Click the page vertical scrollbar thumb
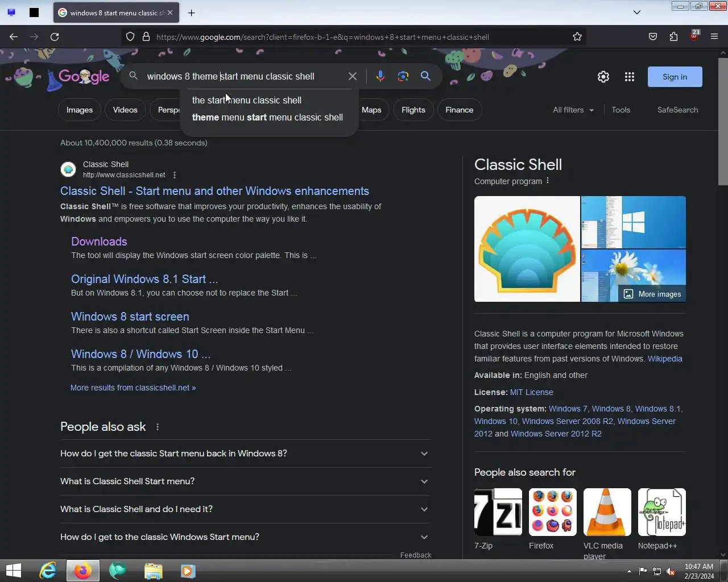 (x=723, y=120)
